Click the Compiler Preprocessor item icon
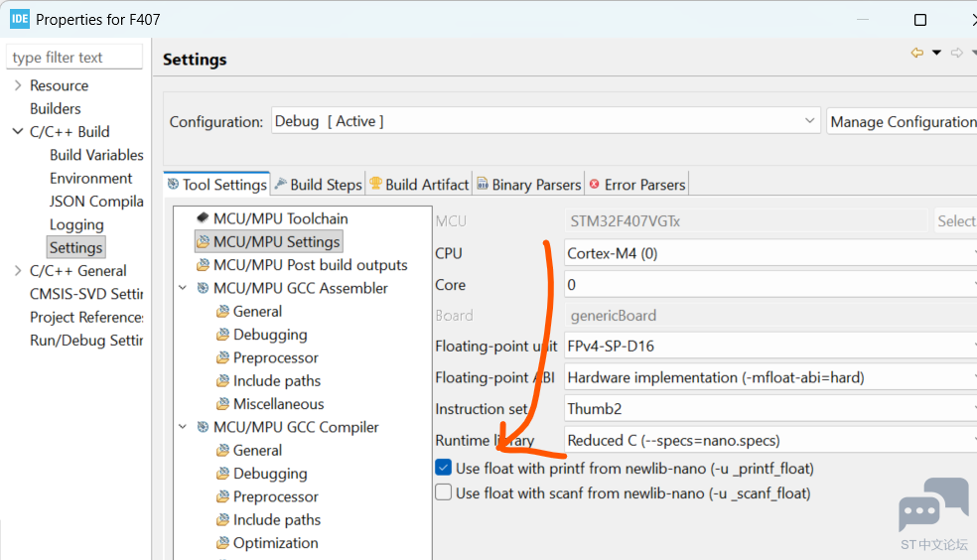The width and height of the screenshot is (977, 560). (x=223, y=496)
